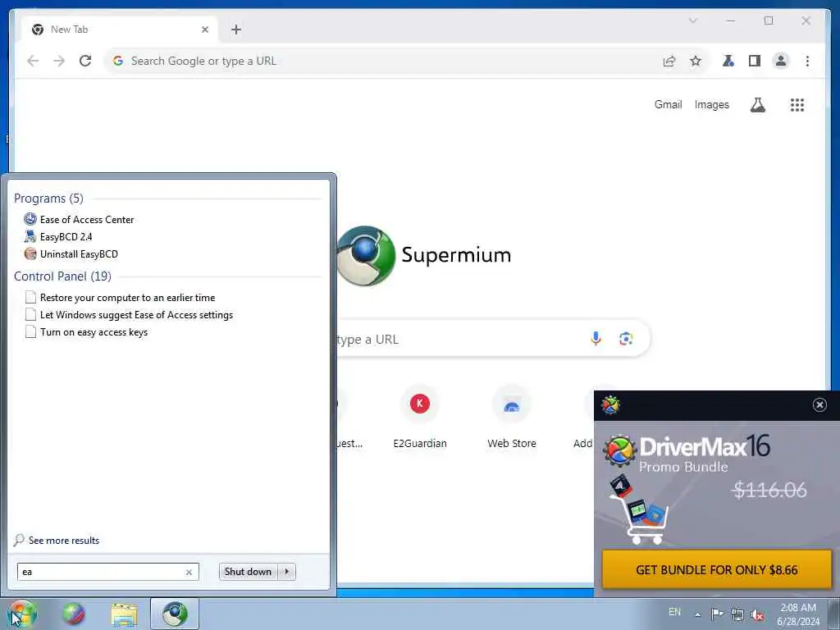Open E2Guardian shortcut tile
Screen dimensions: 840x630
coord(420,417)
